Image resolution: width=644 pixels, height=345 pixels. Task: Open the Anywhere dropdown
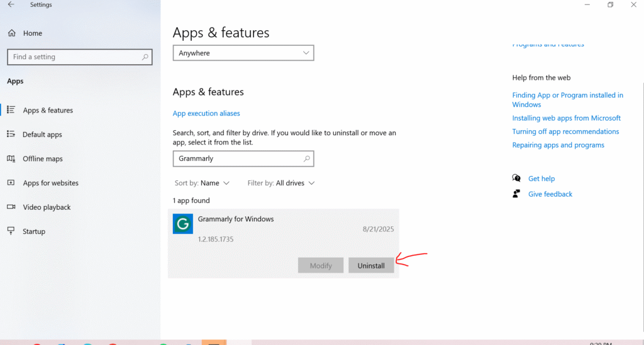click(243, 53)
